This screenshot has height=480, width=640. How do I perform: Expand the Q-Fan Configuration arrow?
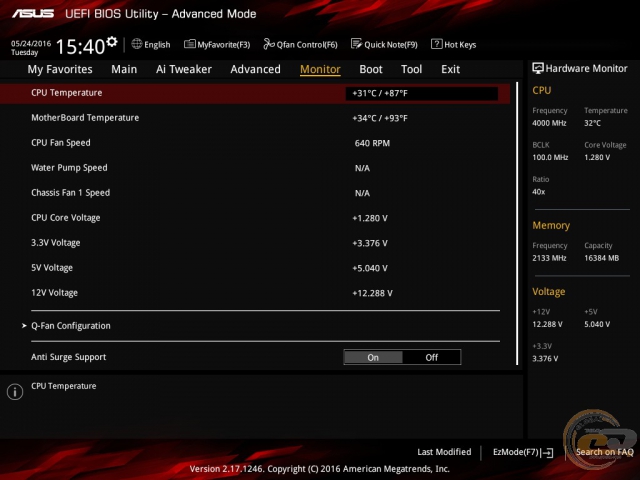[x=24, y=326]
